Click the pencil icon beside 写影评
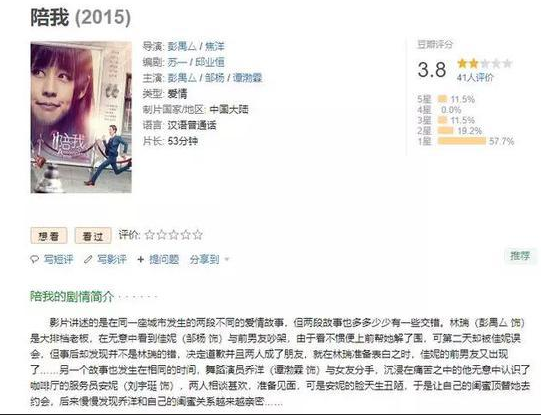 pos(88,259)
